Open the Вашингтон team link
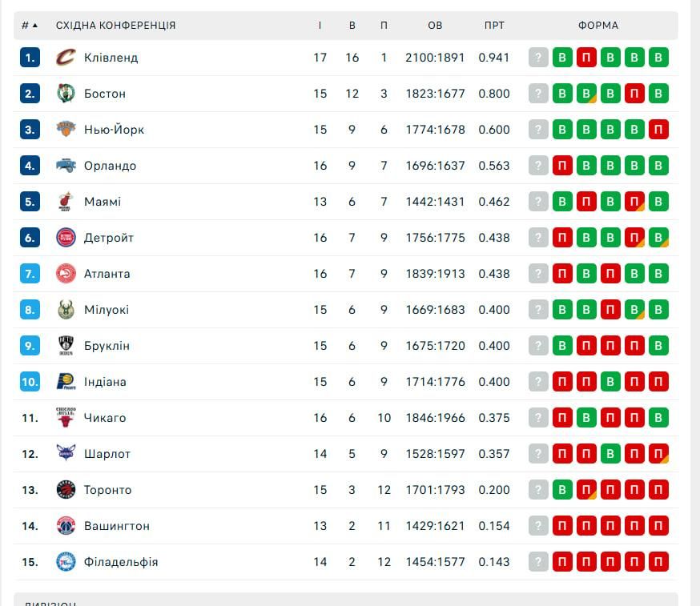This screenshot has height=606, width=700. pos(116,526)
